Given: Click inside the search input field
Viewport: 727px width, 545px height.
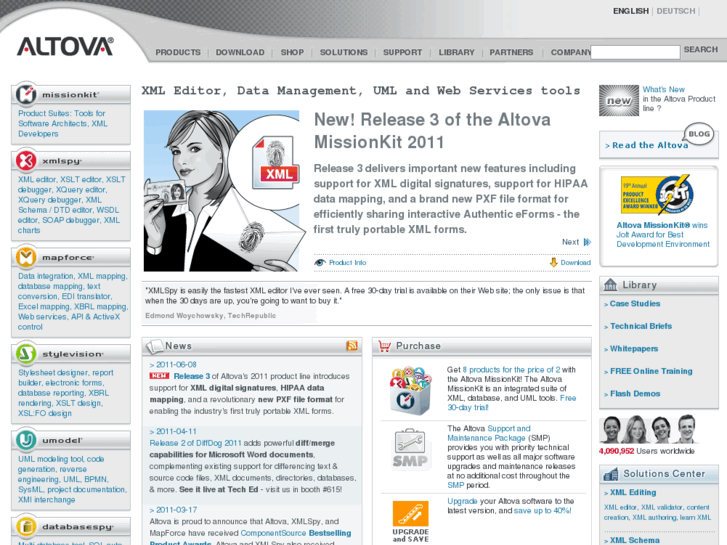Looking at the screenshot, I should pos(635,52).
